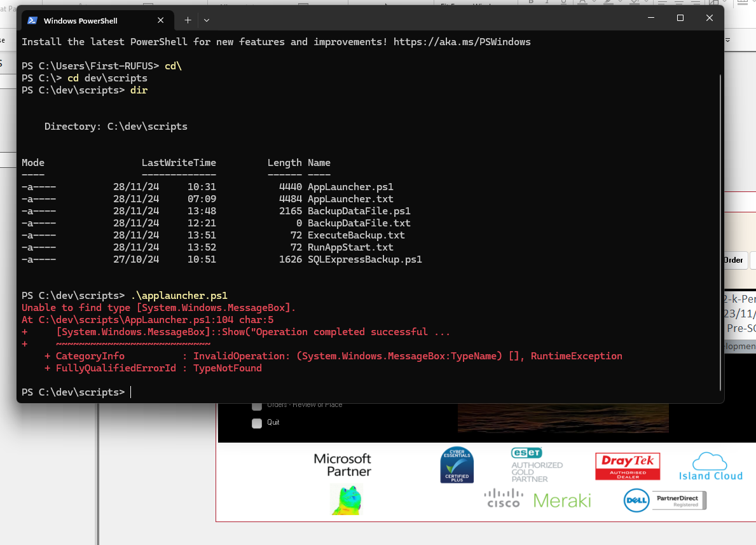Click the file length value 4484
756x545 pixels.
coord(290,199)
